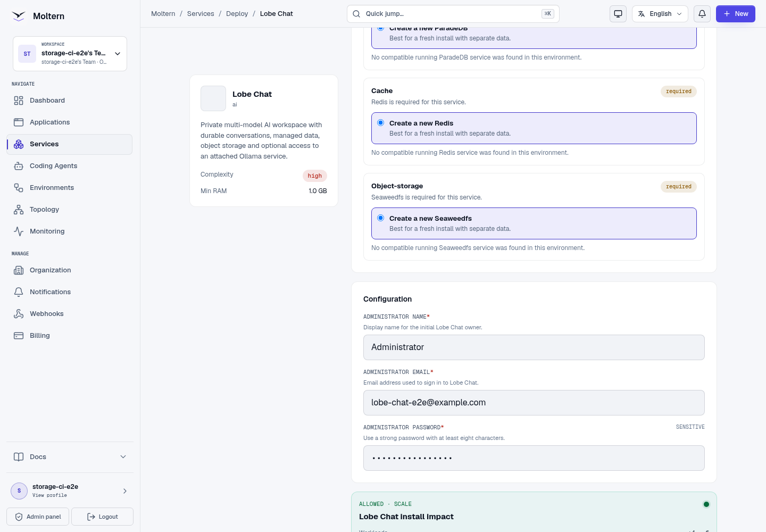Navigate to Coding Agents
The image size is (766, 532).
tap(70, 166)
